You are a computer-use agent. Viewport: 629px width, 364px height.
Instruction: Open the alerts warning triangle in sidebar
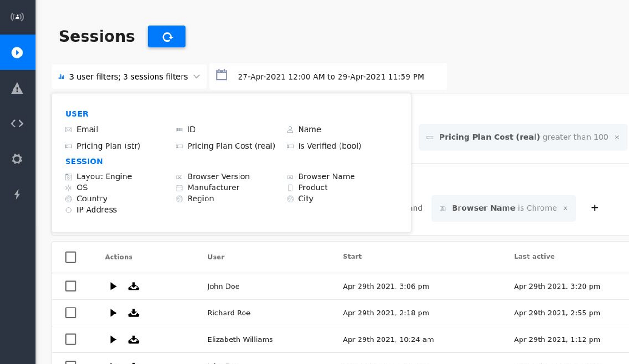click(x=17, y=88)
